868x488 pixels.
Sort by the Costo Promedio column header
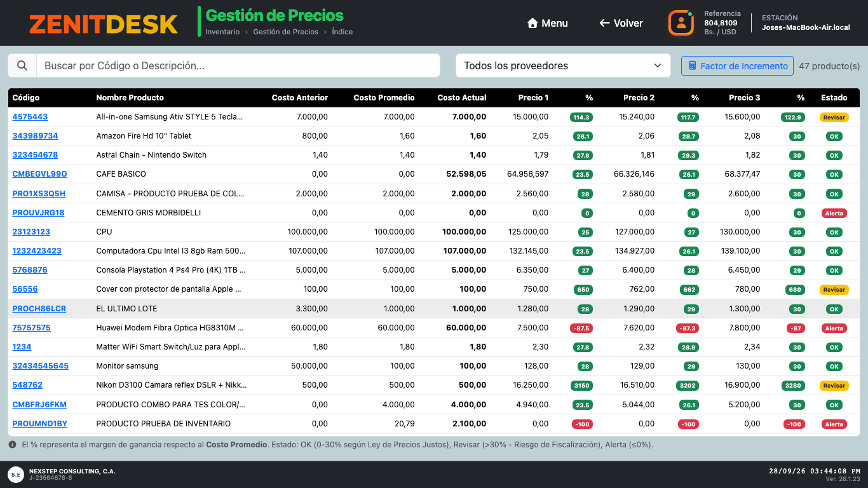pyautogui.click(x=384, y=98)
